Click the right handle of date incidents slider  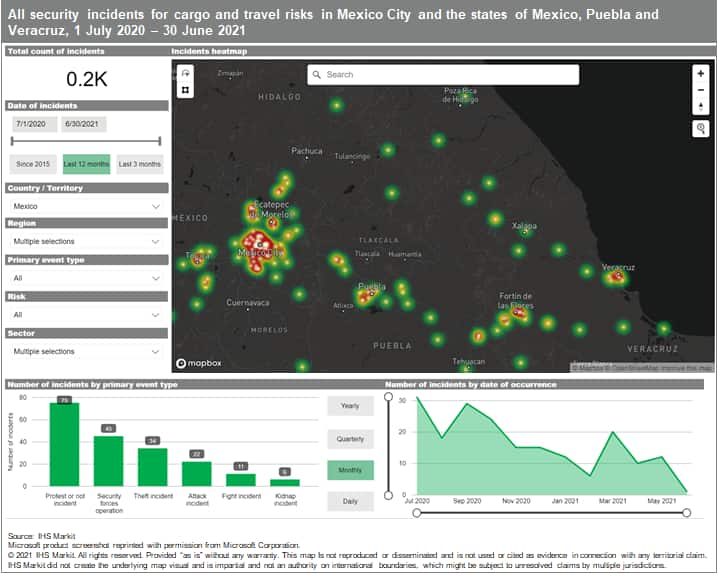click(160, 142)
